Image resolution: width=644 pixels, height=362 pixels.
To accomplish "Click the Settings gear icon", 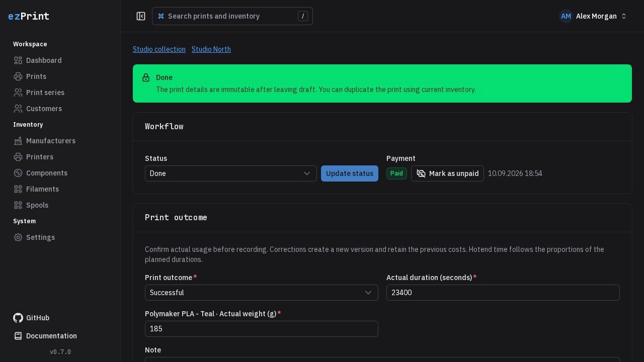I will tap(18, 237).
